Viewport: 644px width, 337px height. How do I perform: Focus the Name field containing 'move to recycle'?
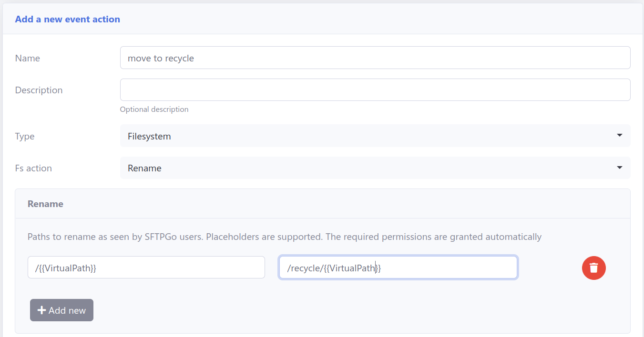coord(375,58)
